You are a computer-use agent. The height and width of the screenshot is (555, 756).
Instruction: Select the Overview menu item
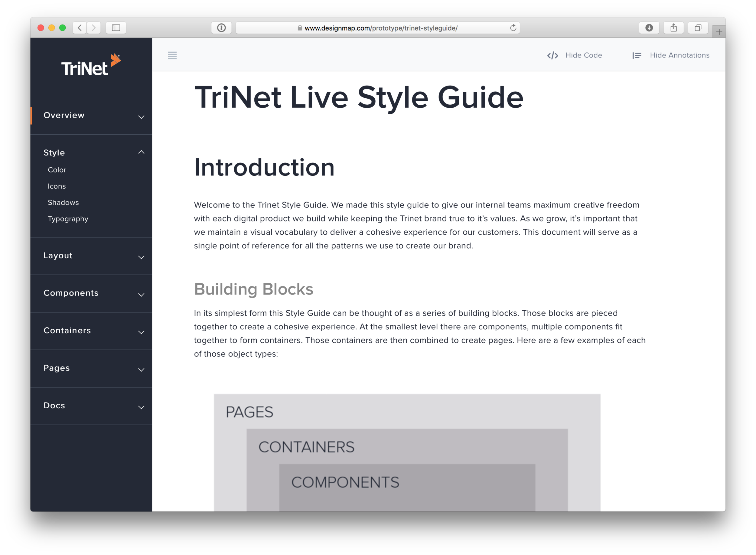[x=64, y=115]
